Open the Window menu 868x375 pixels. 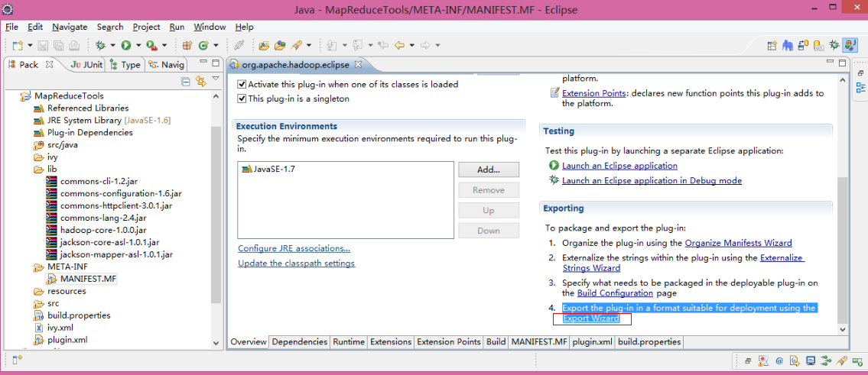tap(210, 27)
